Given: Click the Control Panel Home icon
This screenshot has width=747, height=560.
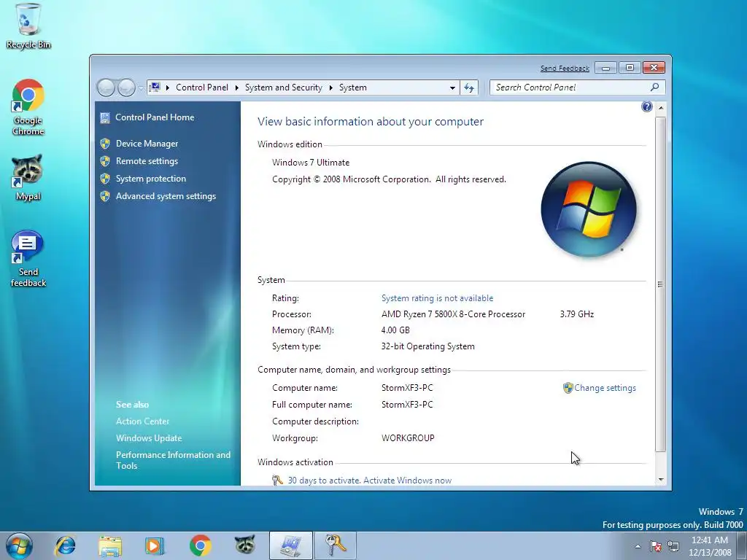Looking at the screenshot, I should tap(105, 117).
